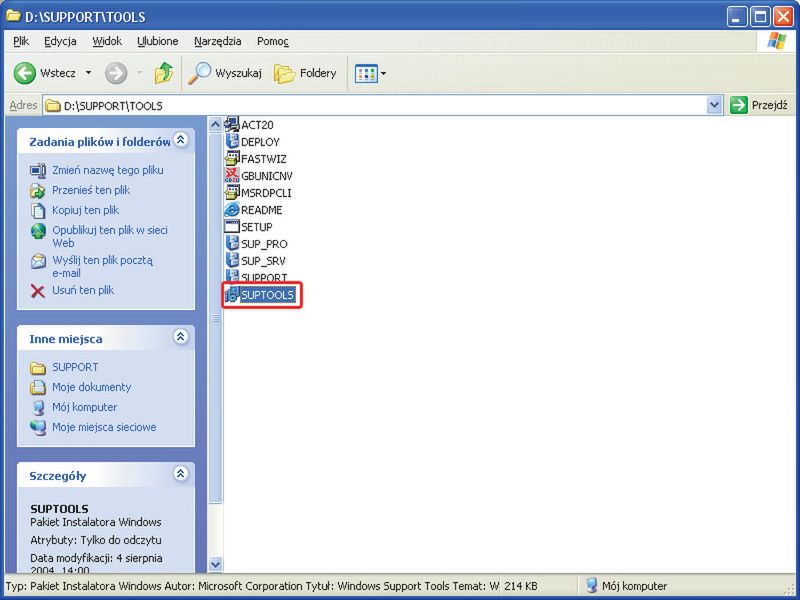Open the Edycja menu
This screenshot has width=800, height=600.
point(60,41)
